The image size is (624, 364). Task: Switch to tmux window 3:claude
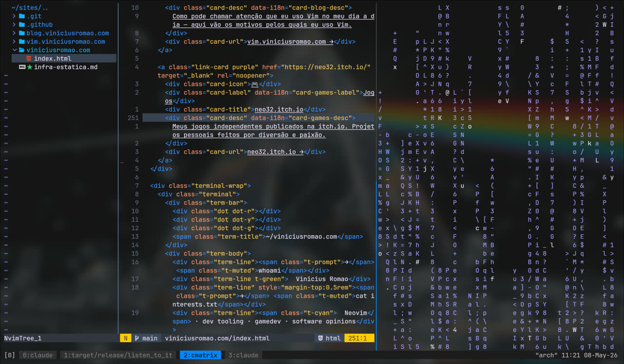point(243,355)
